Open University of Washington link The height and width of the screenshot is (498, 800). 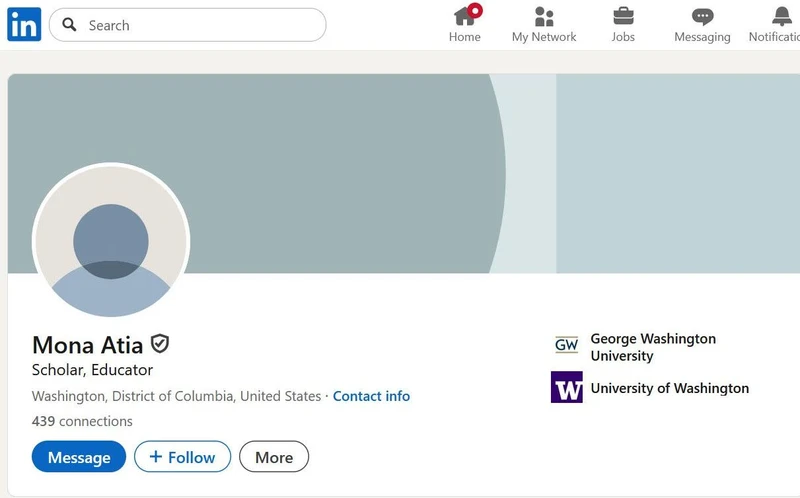[669, 388]
